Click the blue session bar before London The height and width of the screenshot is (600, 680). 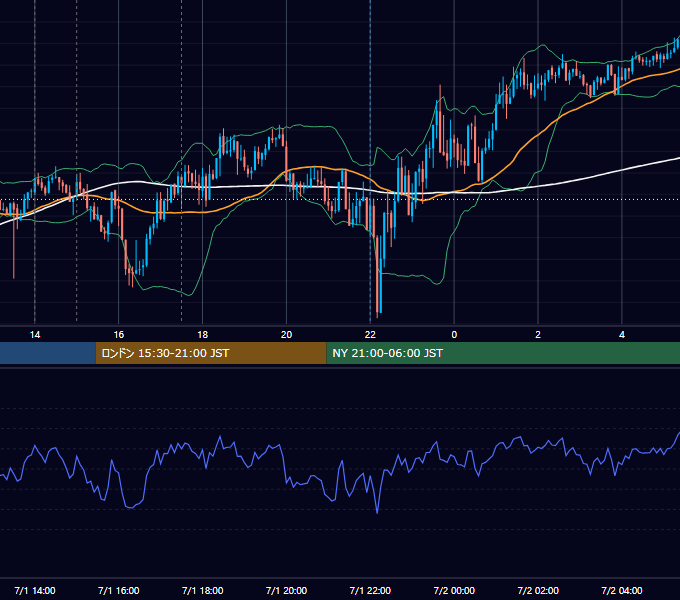click(48, 353)
